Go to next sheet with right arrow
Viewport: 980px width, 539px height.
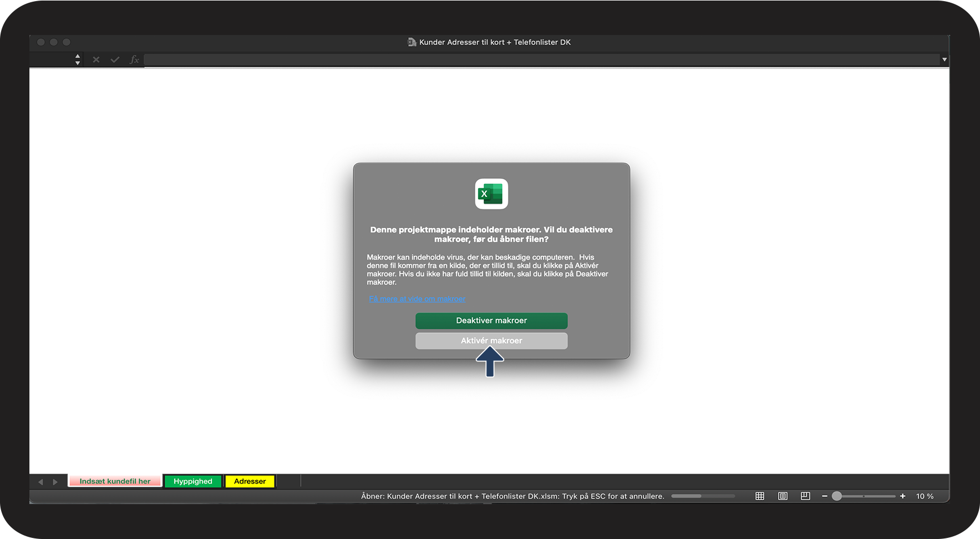[55, 482]
